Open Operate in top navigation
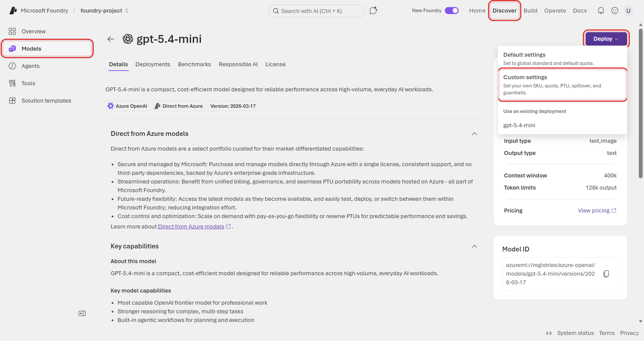 click(x=555, y=11)
